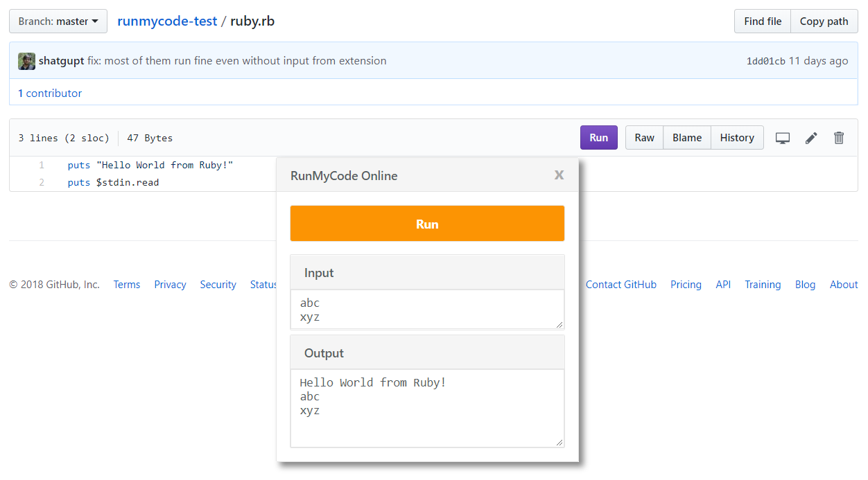Open Contact GitHub link
This screenshot has height=480, width=868.
[x=621, y=285]
